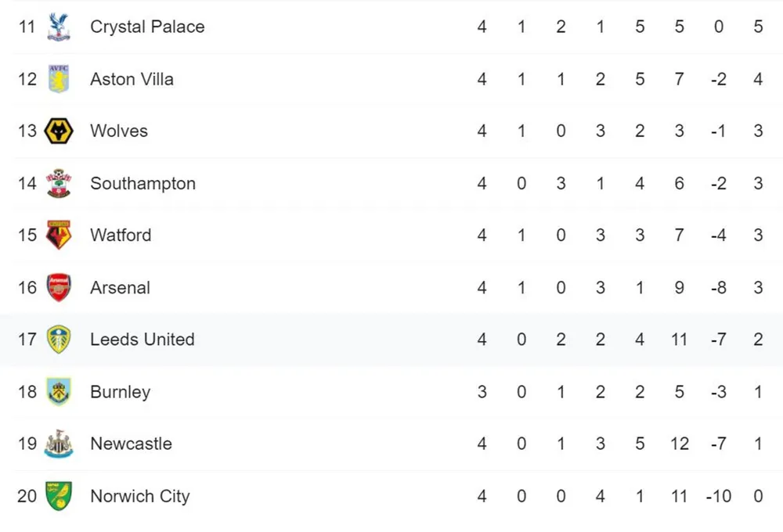Click Norwich City's goal difference of -10
783x532 pixels.
(x=719, y=496)
